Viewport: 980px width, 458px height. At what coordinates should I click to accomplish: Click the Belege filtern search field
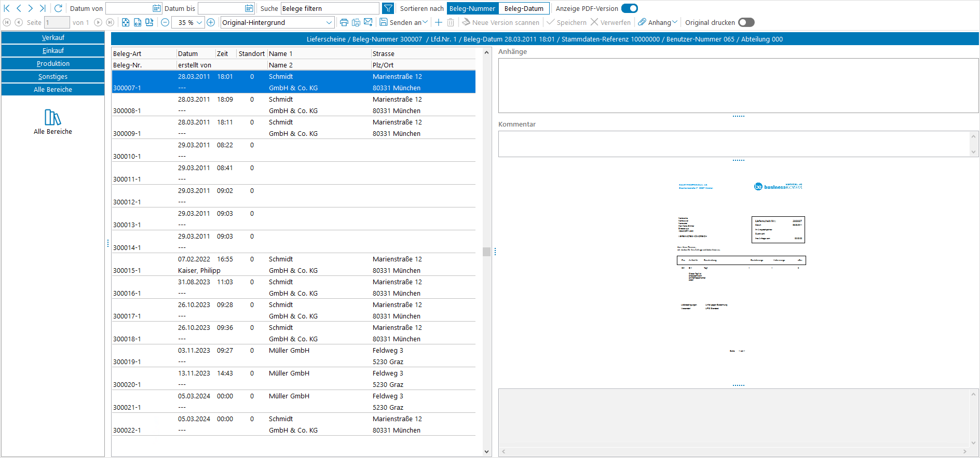pos(329,8)
